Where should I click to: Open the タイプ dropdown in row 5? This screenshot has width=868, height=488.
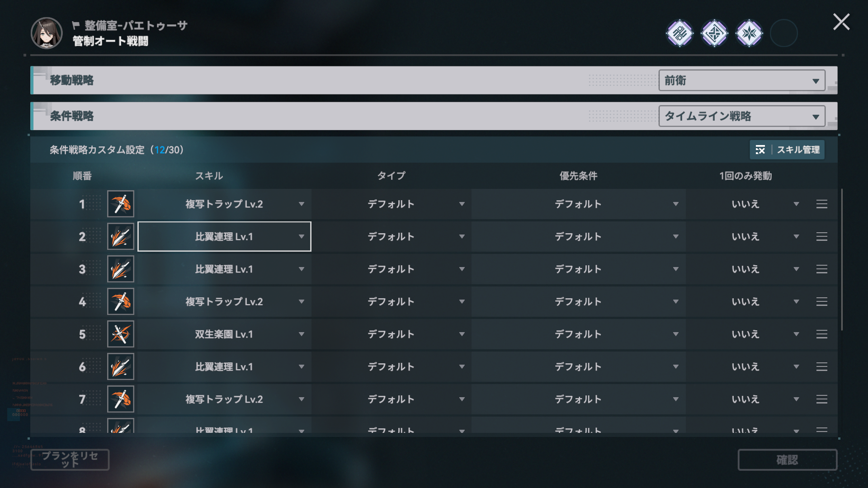click(x=392, y=334)
